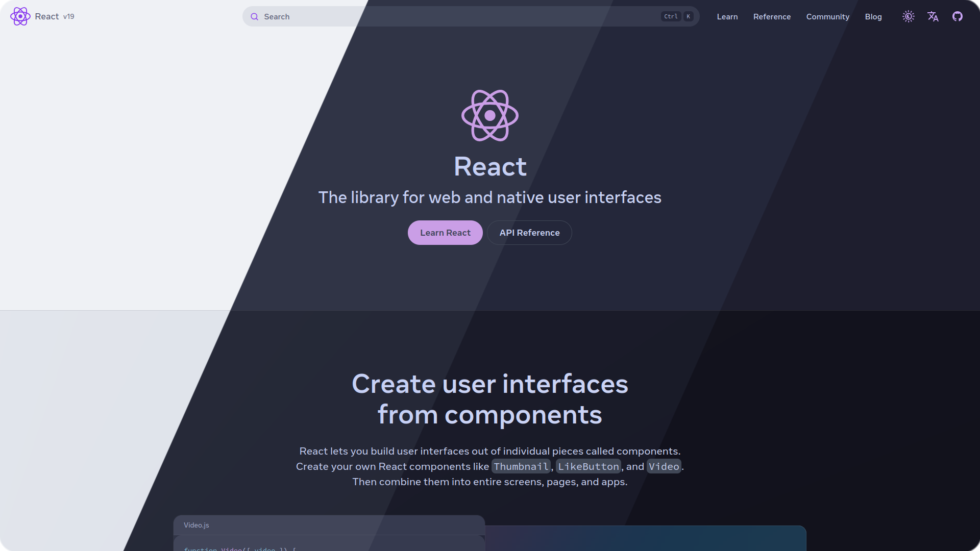Open the Community nav item
The image size is (980, 551).
click(x=827, y=17)
